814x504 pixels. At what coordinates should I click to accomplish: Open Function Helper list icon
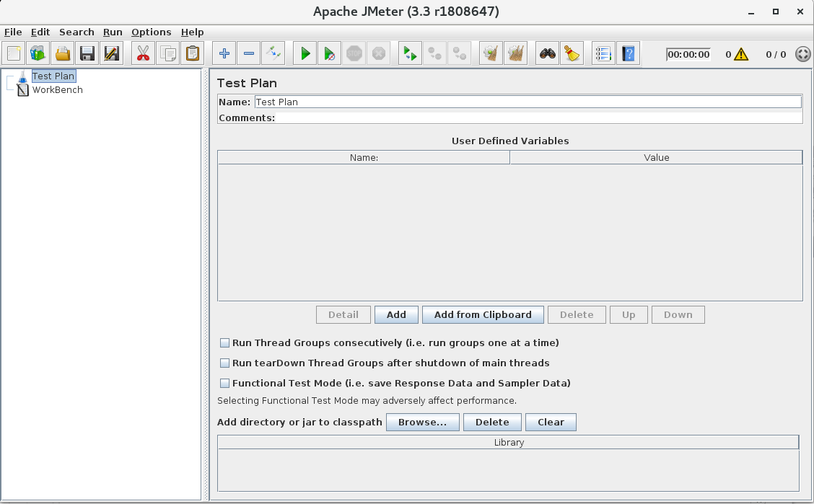click(x=604, y=53)
